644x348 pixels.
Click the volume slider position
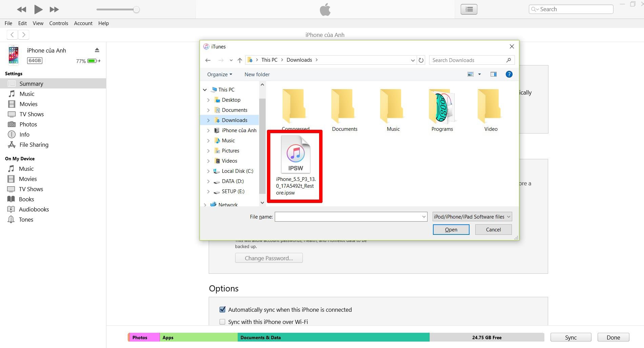tap(137, 9)
